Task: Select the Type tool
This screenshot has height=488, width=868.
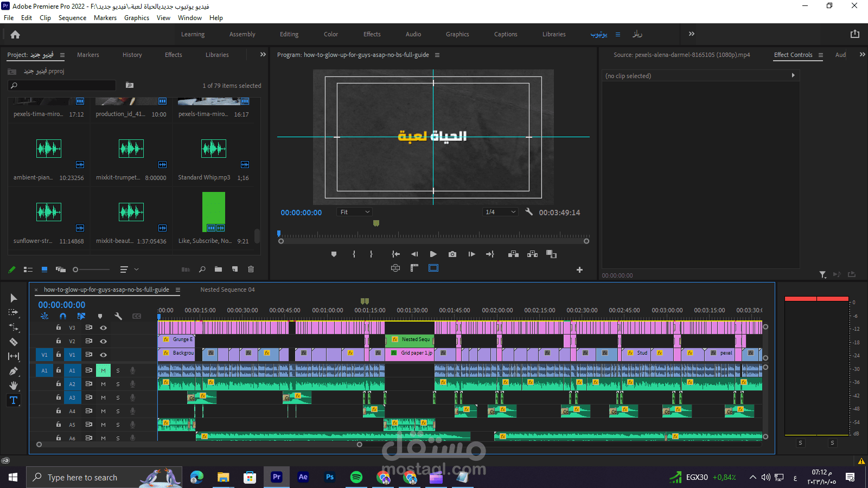Action: click(14, 400)
